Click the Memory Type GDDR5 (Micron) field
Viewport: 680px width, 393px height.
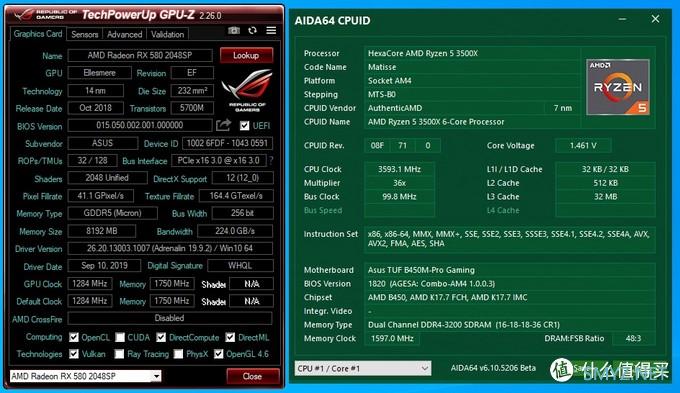[x=112, y=213]
